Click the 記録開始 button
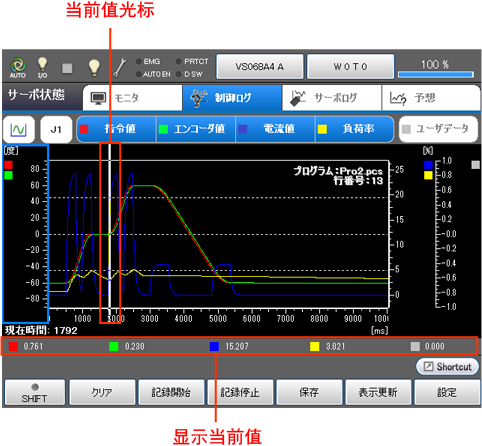The image size is (482, 446). click(x=171, y=392)
